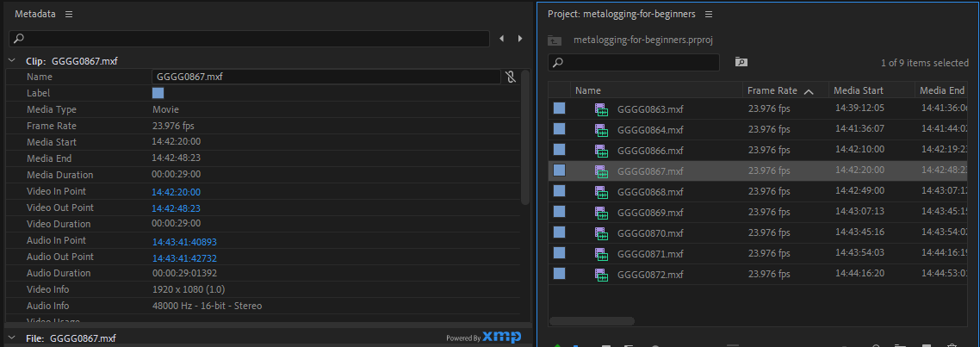Viewport: 980px width, 347px height.
Task: Select GGGG0863.mxf in the Project list
Action: click(x=650, y=109)
